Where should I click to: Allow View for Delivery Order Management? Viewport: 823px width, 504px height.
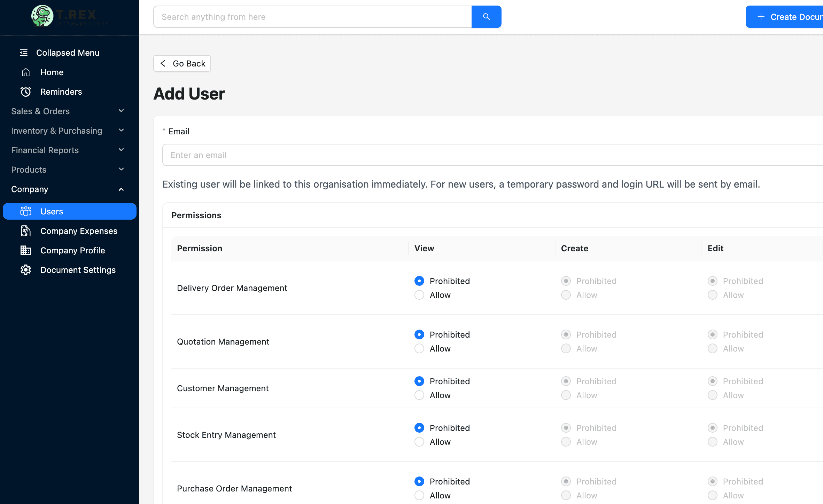click(x=419, y=295)
